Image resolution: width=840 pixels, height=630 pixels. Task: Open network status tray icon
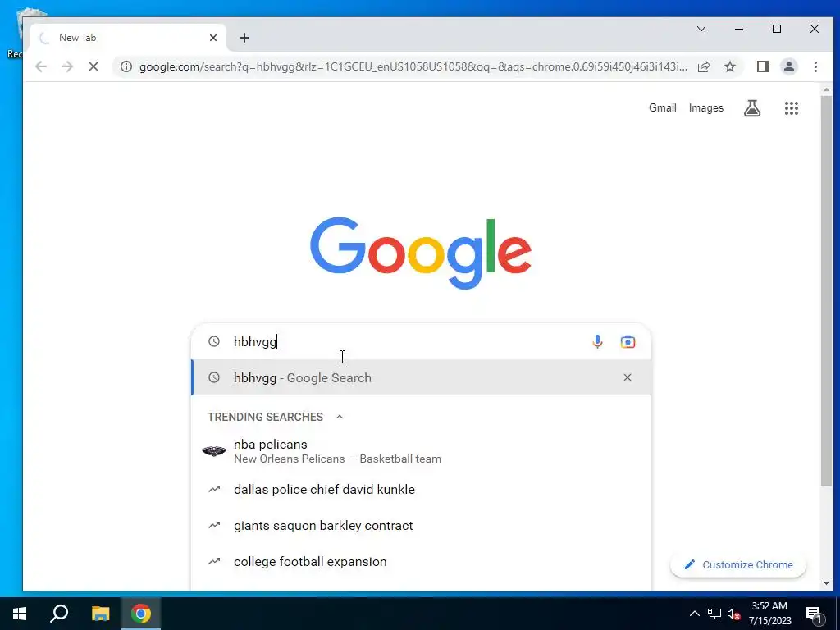pyautogui.click(x=714, y=614)
